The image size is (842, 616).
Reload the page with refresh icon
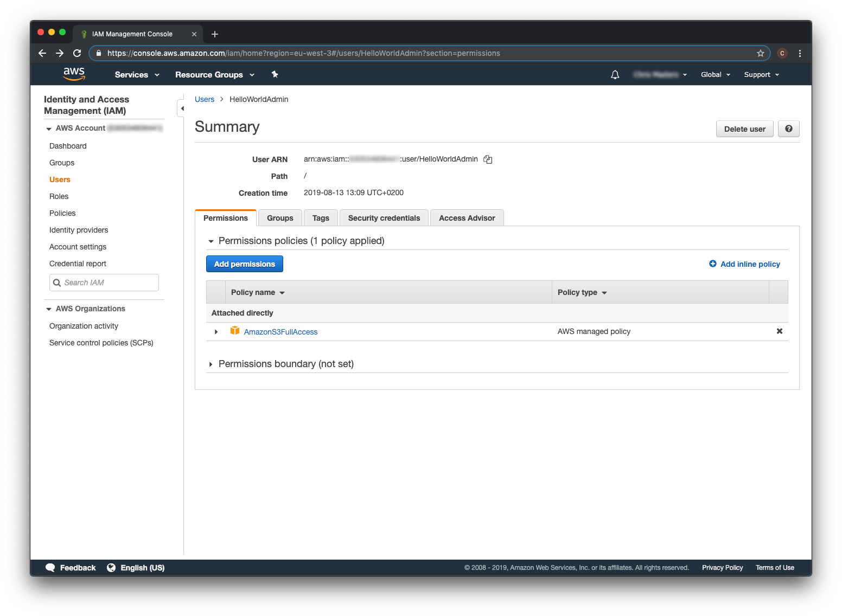click(x=77, y=53)
